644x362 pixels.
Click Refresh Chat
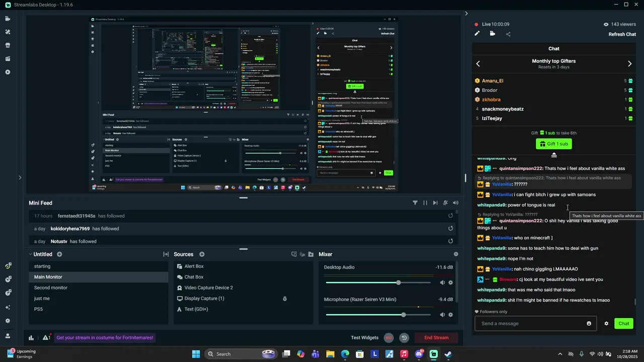coord(622,34)
